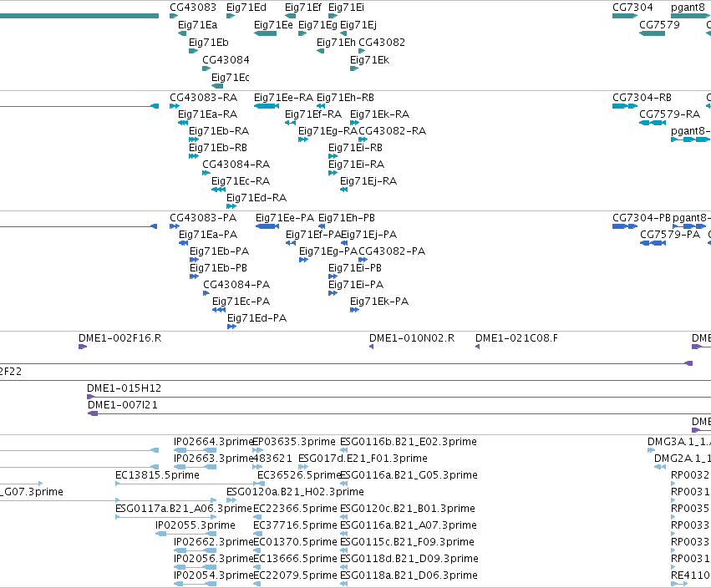Click the CG43084-PA protein label
This screenshot has width=711, height=588.
236,285
